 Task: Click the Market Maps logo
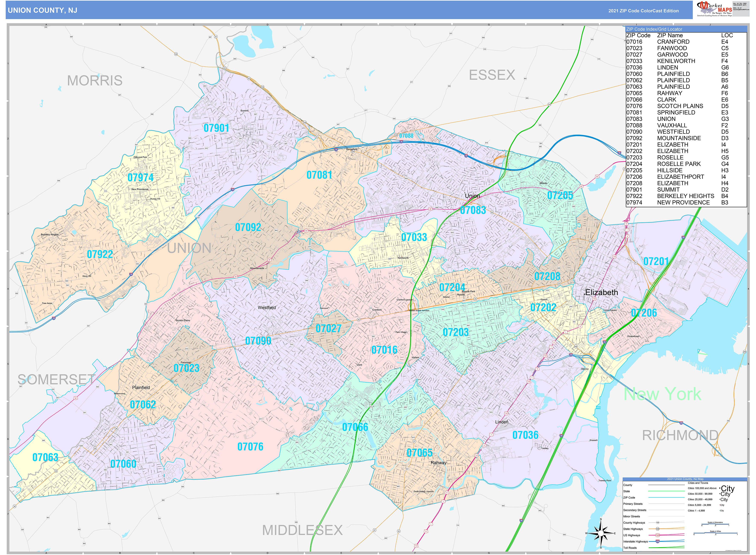715,9
